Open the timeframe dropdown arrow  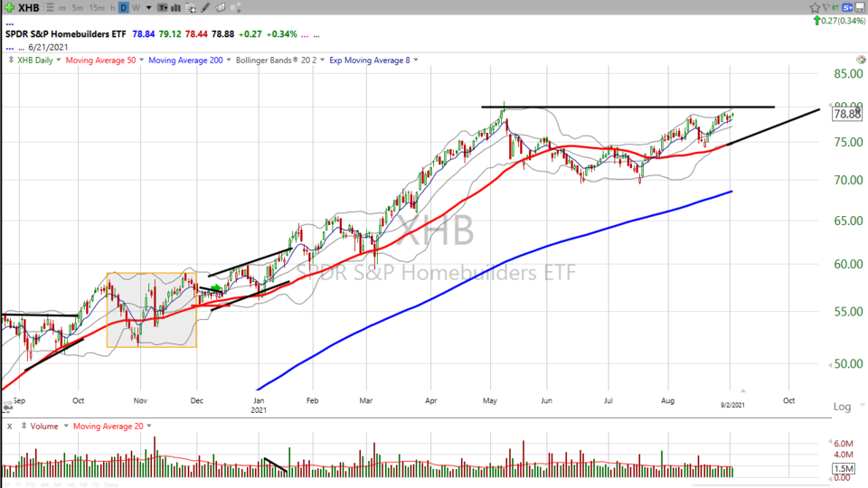pos(148,8)
